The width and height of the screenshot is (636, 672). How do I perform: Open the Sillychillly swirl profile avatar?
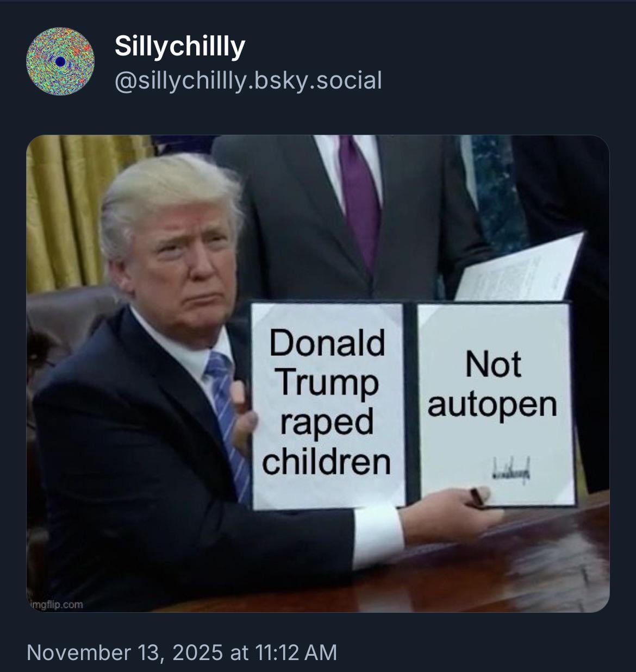point(60,61)
